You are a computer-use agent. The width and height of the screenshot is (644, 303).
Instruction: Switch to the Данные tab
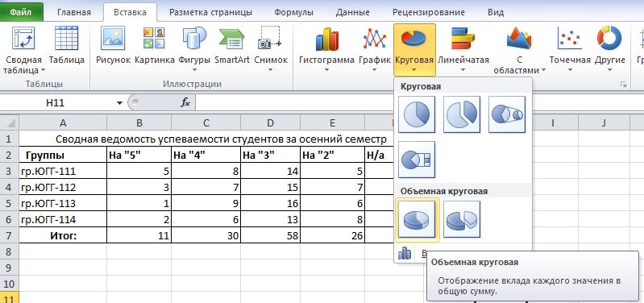(x=352, y=12)
